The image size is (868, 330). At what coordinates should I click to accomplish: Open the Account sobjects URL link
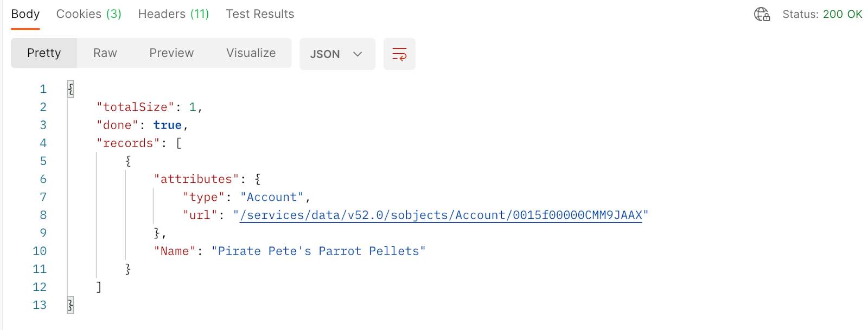click(441, 215)
